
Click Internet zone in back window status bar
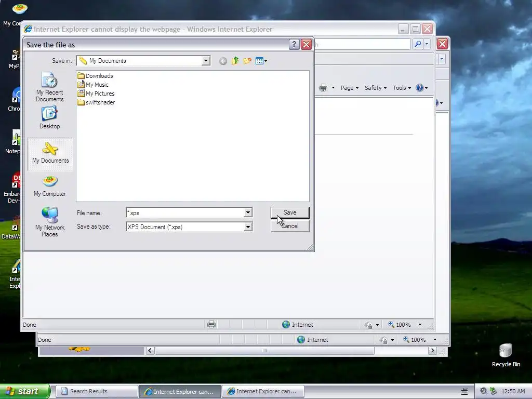(x=312, y=340)
